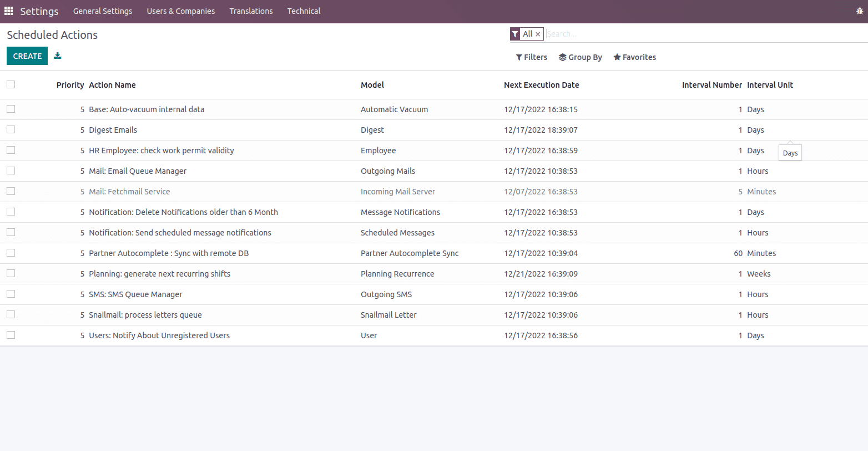
Task: Check the Delete Notifications older row checkbox
Action: 11,212
